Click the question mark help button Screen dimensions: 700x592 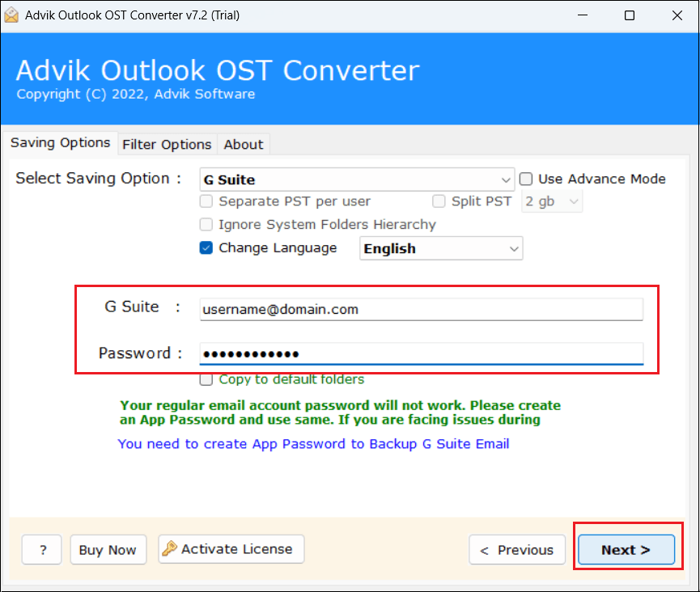(42, 550)
